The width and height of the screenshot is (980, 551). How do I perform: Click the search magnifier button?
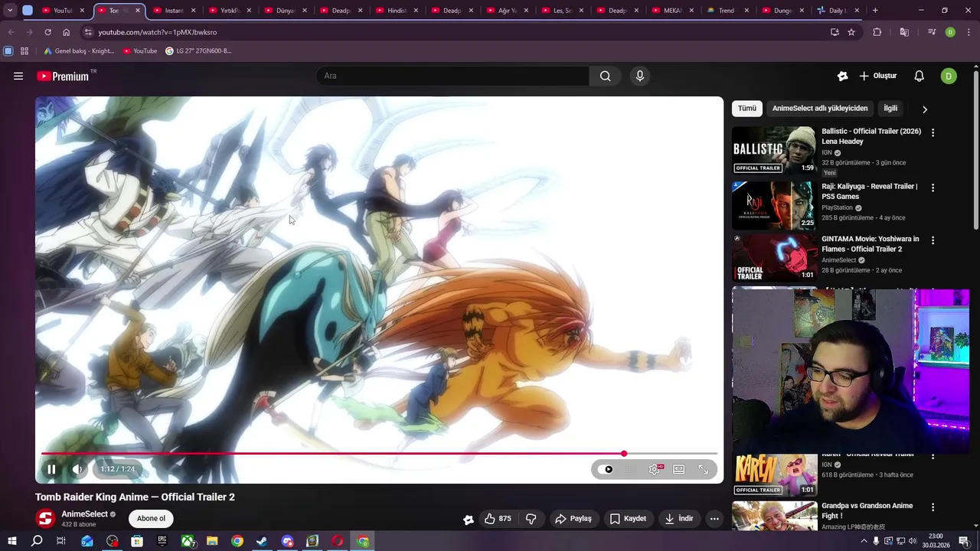pos(605,76)
